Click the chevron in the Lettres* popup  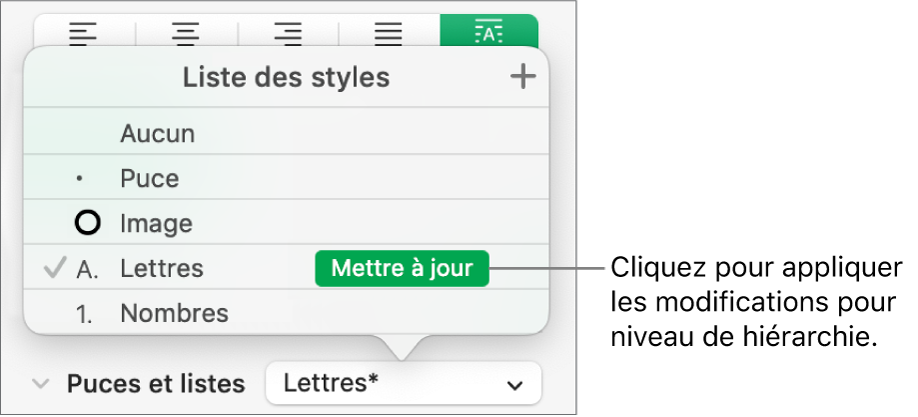tap(515, 385)
